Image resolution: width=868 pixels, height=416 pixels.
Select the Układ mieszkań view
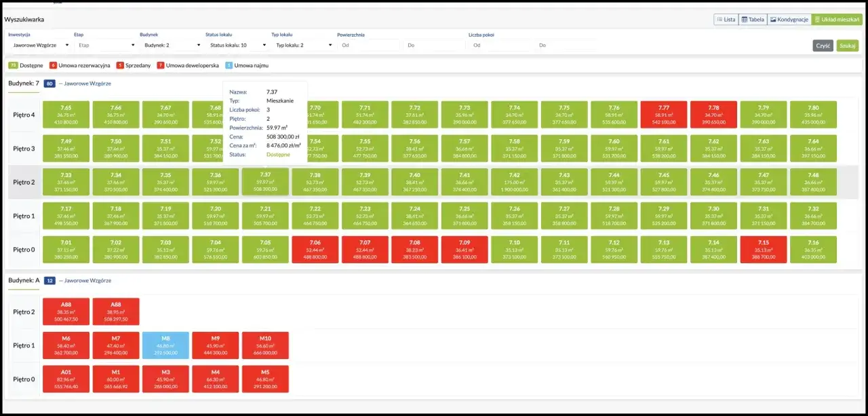[837, 20]
